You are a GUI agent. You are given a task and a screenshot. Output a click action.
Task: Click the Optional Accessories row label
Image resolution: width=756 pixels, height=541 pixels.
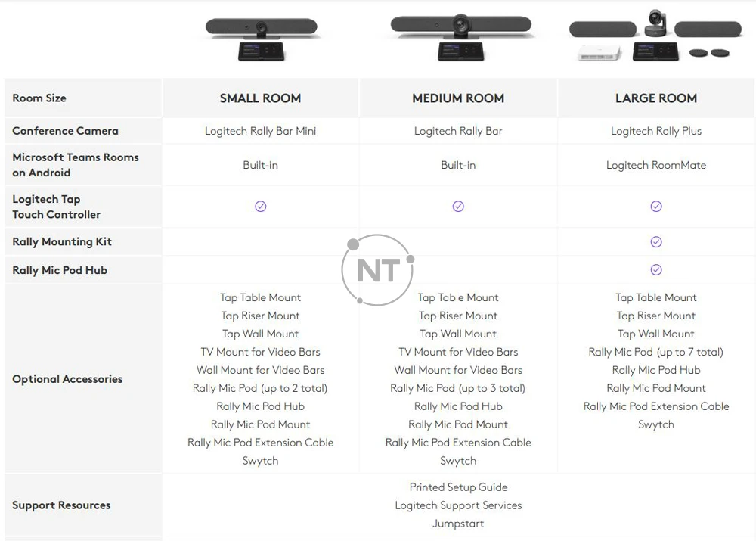[x=67, y=379]
